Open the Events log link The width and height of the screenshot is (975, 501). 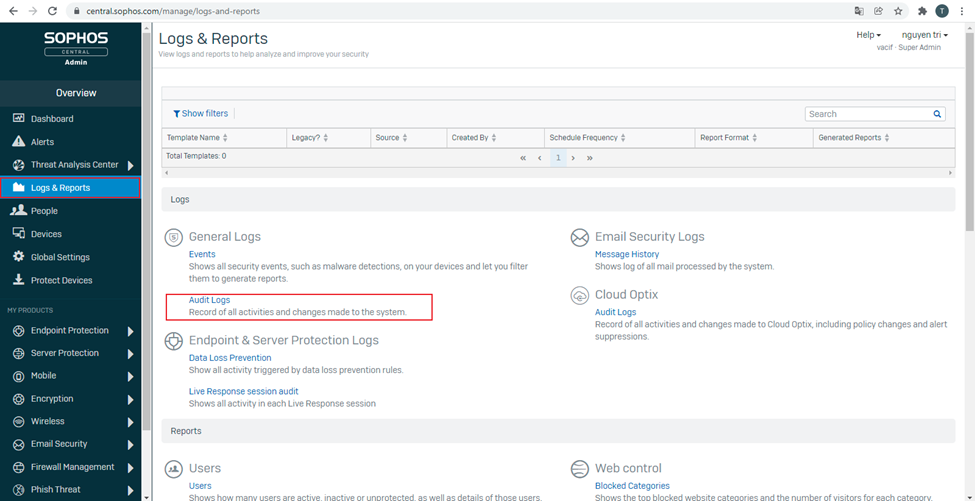click(202, 254)
